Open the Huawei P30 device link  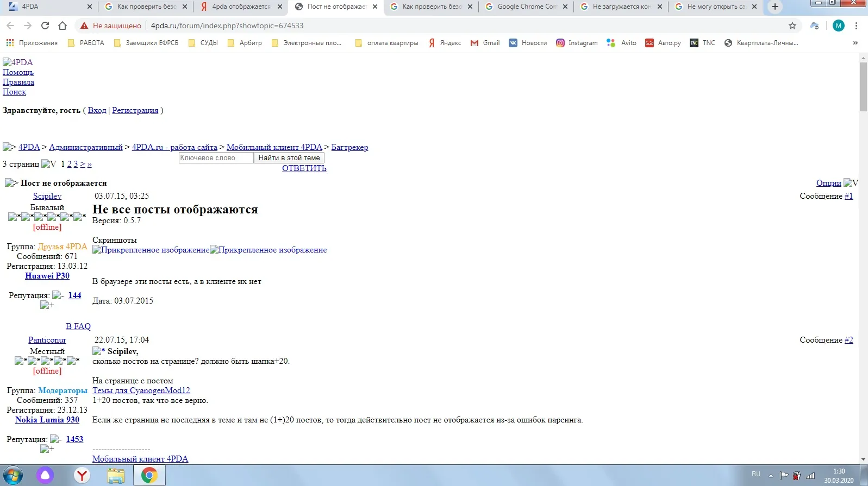(x=47, y=276)
